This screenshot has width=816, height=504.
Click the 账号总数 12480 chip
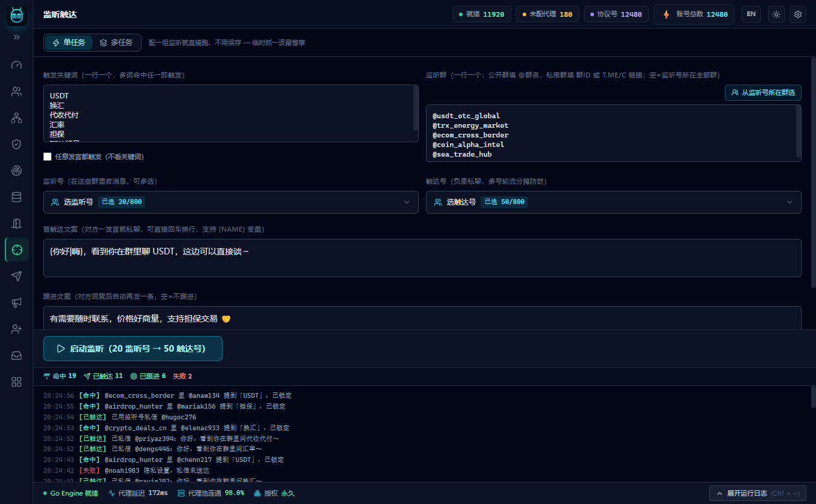[694, 14]
